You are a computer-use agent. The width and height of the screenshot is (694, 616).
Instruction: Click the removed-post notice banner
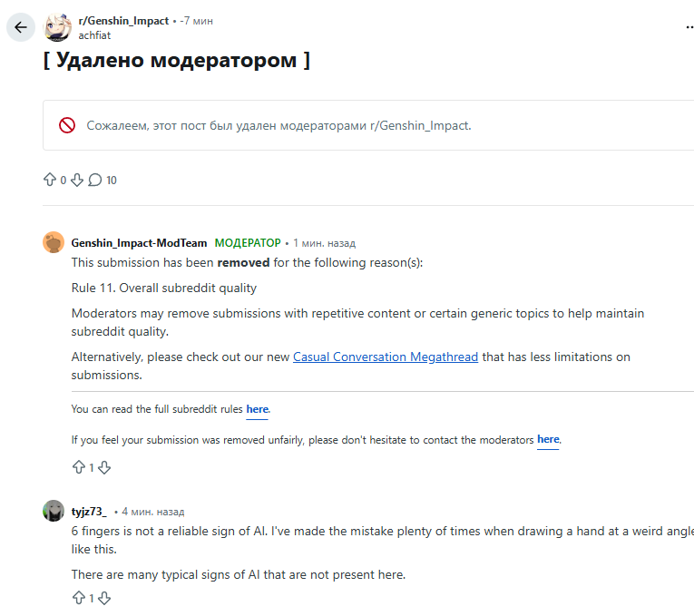click(x=363, y=125)
